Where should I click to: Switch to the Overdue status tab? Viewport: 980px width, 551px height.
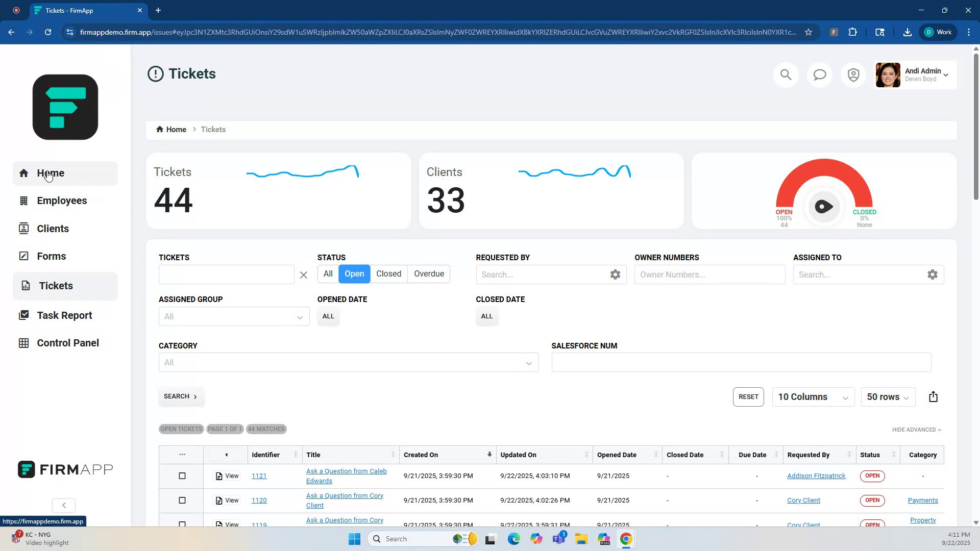pyautogui.click(x=428, y=274)
